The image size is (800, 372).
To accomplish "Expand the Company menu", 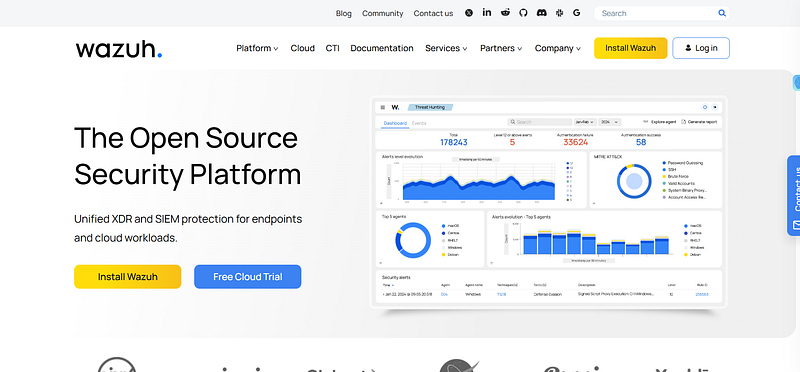I will (x=558, y=48).
